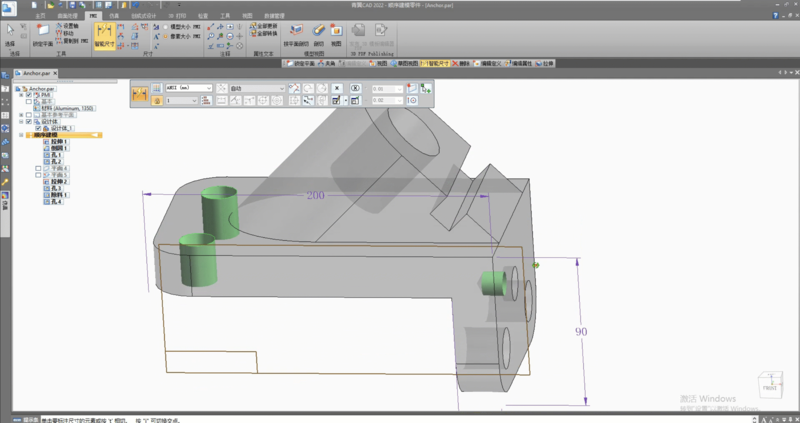The height and width of the screenshot is (423, 800).
Task: Click the 删除 red X icon in command bar
Action: [x=456, y=62]
